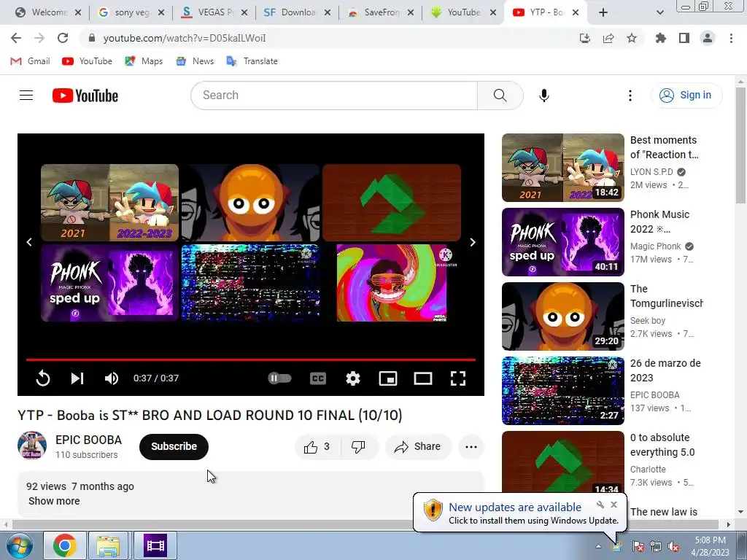
Task: Subscribe to EPIC BOOBA
Action: click(x=174, y=447)
